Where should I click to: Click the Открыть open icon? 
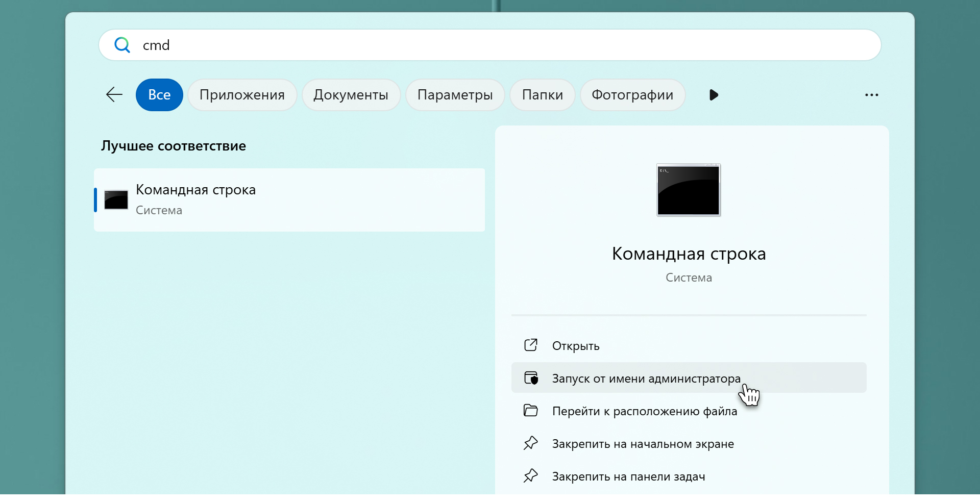pos(531,345)
